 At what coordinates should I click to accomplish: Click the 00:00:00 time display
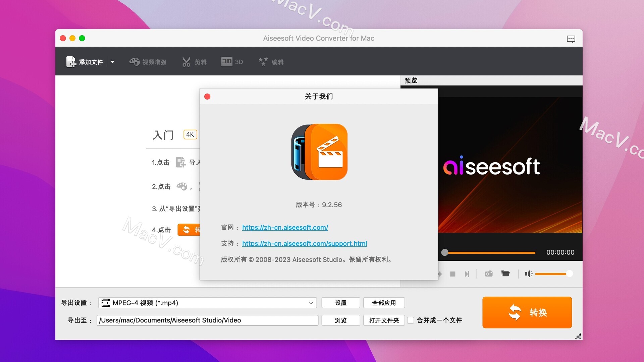click(x=560, y=252)
